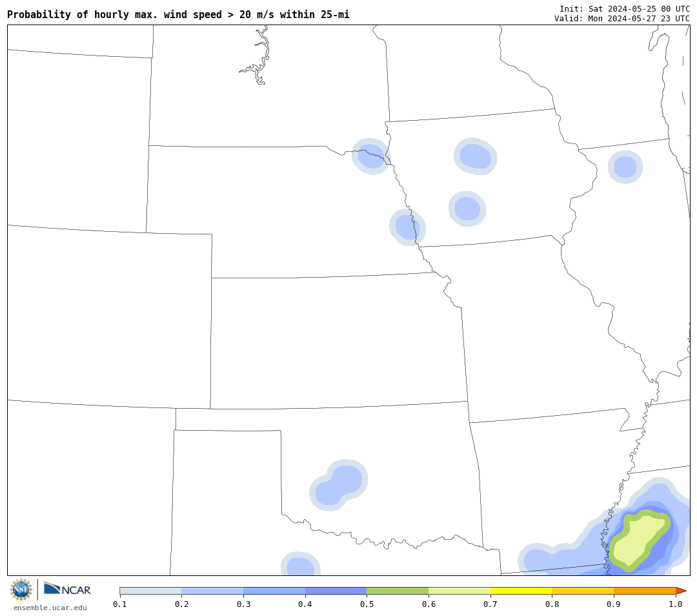Image resolution: width=697 pixels, height=616 pixels.
Task: Click the red arrow tip of the colorbar
Action: coord(681,591)
